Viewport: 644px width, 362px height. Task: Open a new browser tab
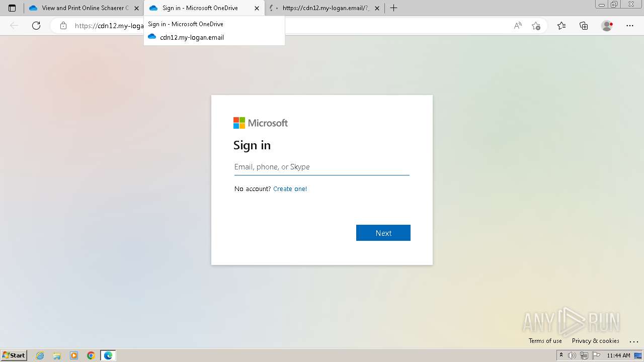[x=393, y=8]
